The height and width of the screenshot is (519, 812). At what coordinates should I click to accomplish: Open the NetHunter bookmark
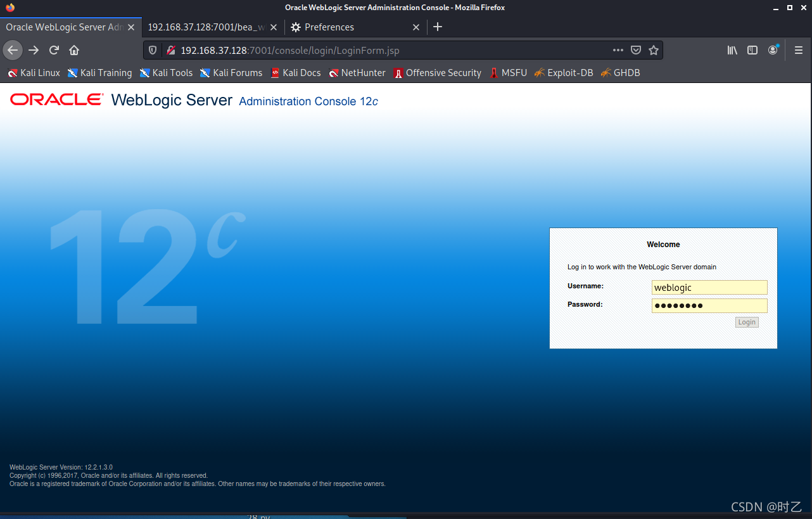(357, 73)
